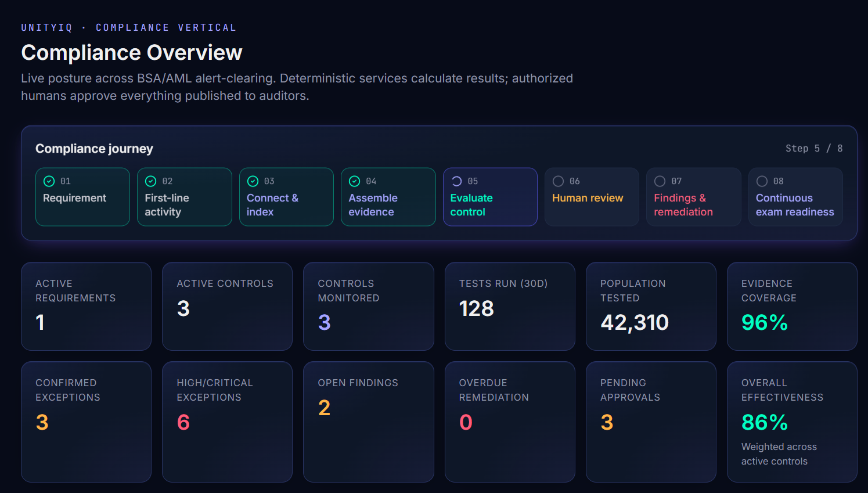View the Overall Effectiveness card
868x493 pixels.
[x=792, y=422]
